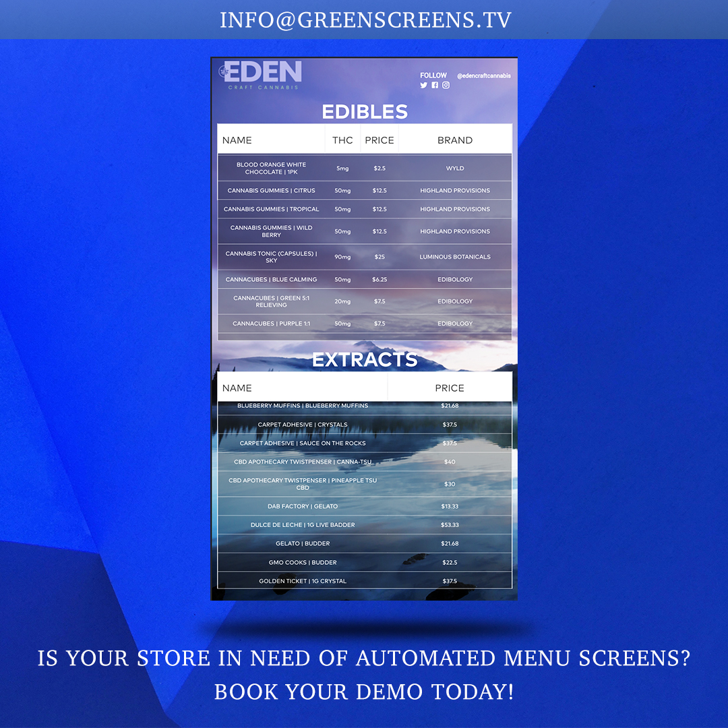Select CANNABIS GUMMIES | WILD BERRY row
Viewport: 728px width, 728px height.
tap(365, 231)
